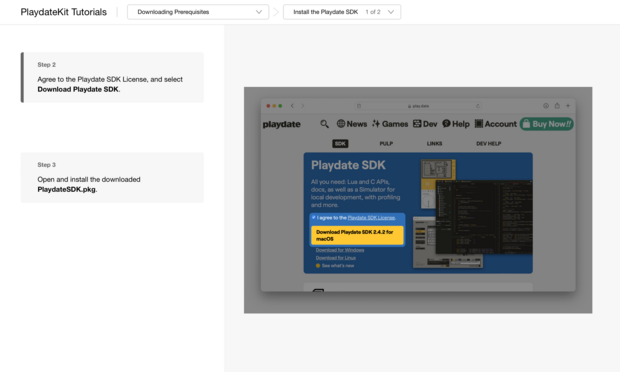Viewport: 620px width, 372px height.
Task: Click the chevron arrow beside 1 of 2
Action: pyautogui.click(x=391, y=12)
